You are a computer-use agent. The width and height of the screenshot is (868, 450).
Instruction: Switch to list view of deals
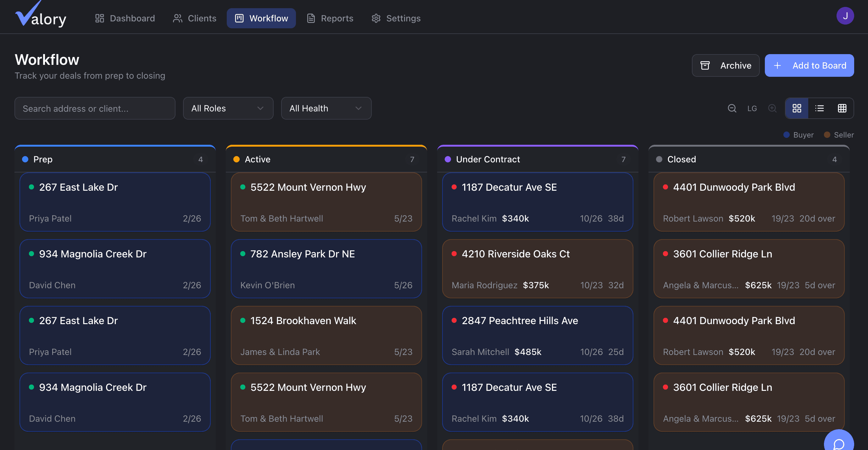point(820,108)
